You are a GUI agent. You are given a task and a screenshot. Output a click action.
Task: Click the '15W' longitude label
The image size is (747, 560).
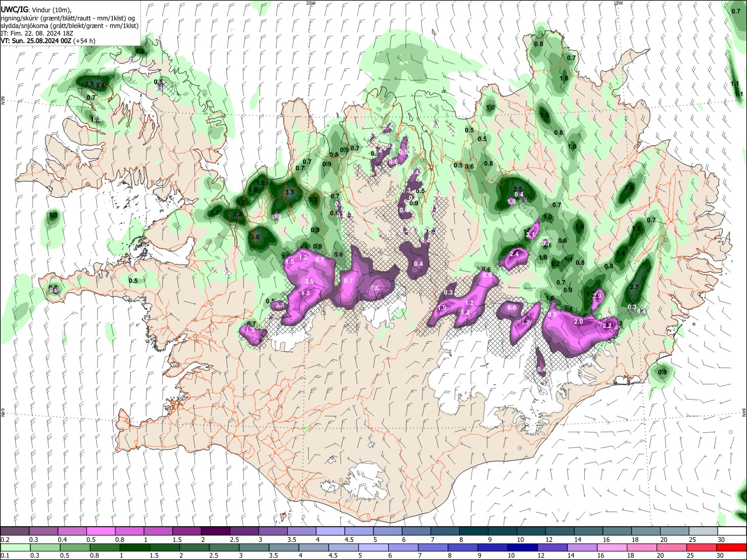[618, 3]
